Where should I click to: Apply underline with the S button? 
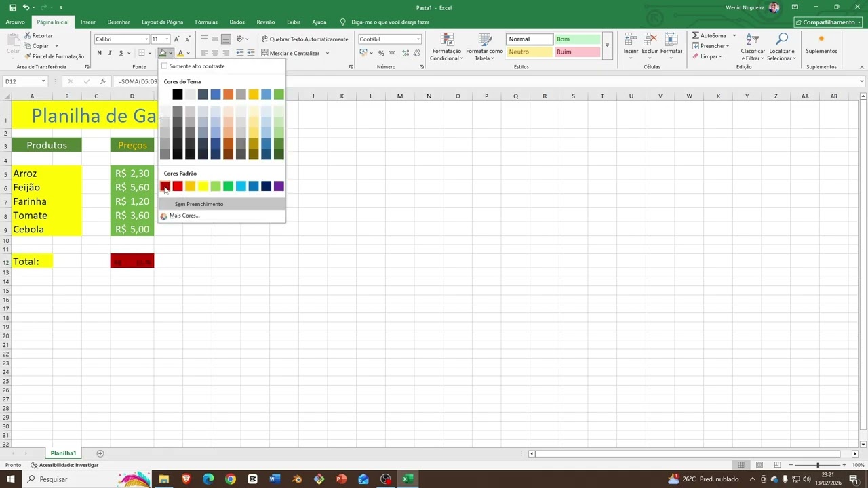[121, 53]
